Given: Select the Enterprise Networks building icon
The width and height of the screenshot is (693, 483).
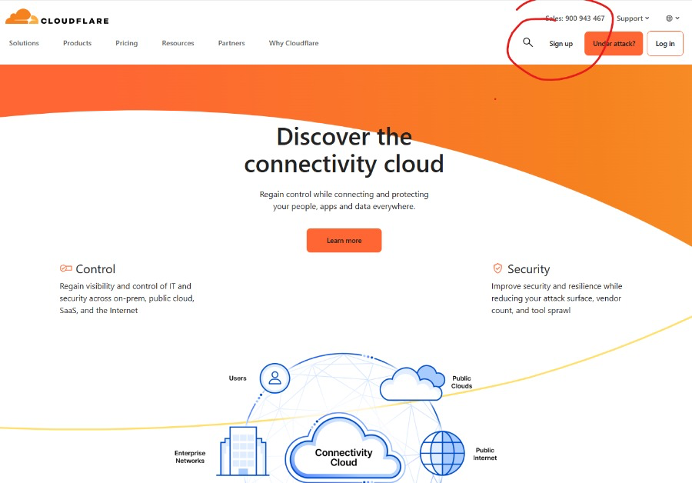Looking at the screenshot, I should click(243, 451).
